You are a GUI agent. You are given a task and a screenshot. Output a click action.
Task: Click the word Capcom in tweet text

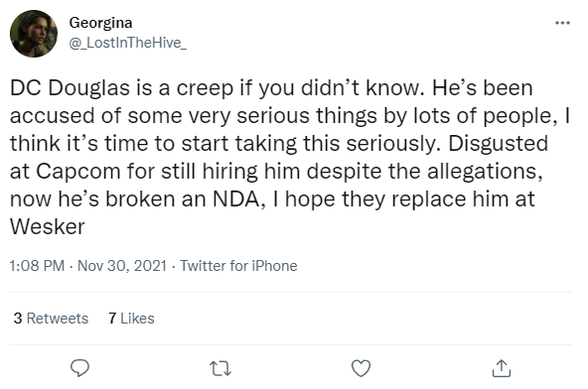click(x=78, y=173)
